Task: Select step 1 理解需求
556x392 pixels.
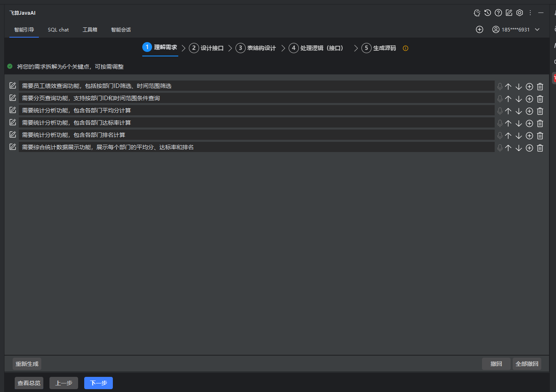Action: pyautogui.click(x=160, y=47)
